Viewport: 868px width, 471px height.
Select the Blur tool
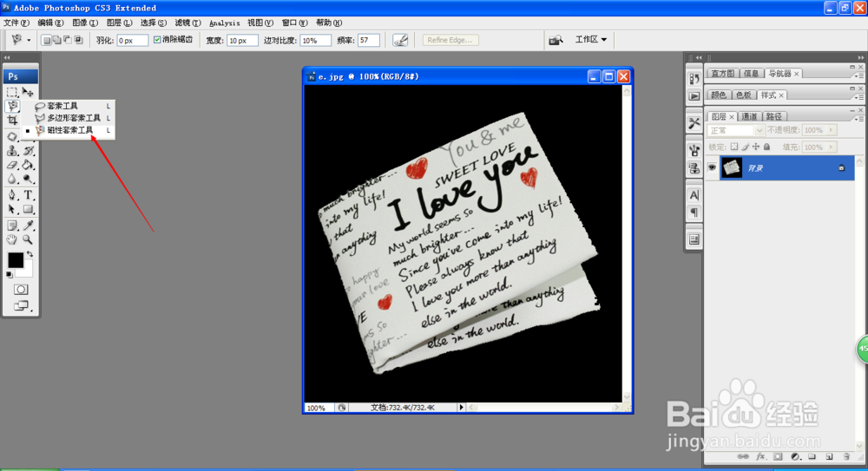click(11, 179)
